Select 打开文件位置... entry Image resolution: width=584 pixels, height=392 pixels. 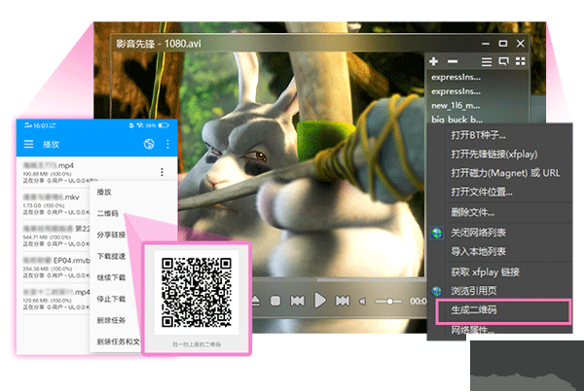click(x=482, y=192)
